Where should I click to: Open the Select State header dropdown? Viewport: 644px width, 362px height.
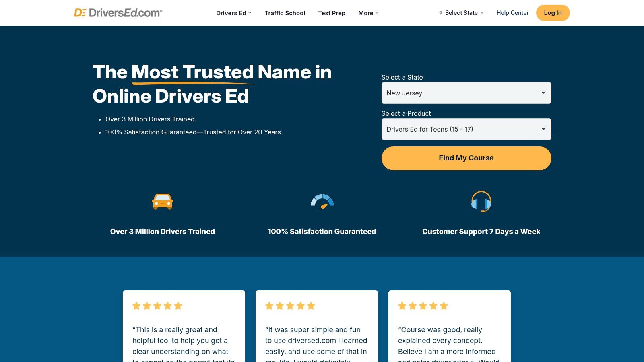tap(461, 13)
